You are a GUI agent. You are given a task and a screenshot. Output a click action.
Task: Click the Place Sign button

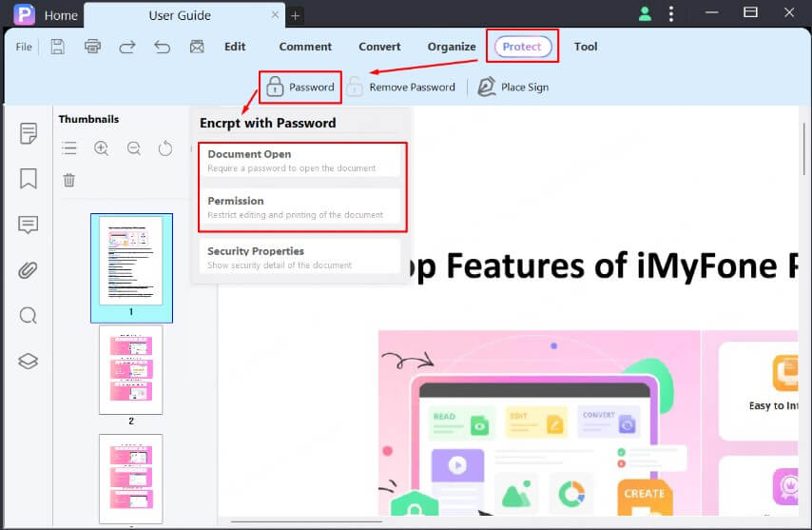pos(513,87)
